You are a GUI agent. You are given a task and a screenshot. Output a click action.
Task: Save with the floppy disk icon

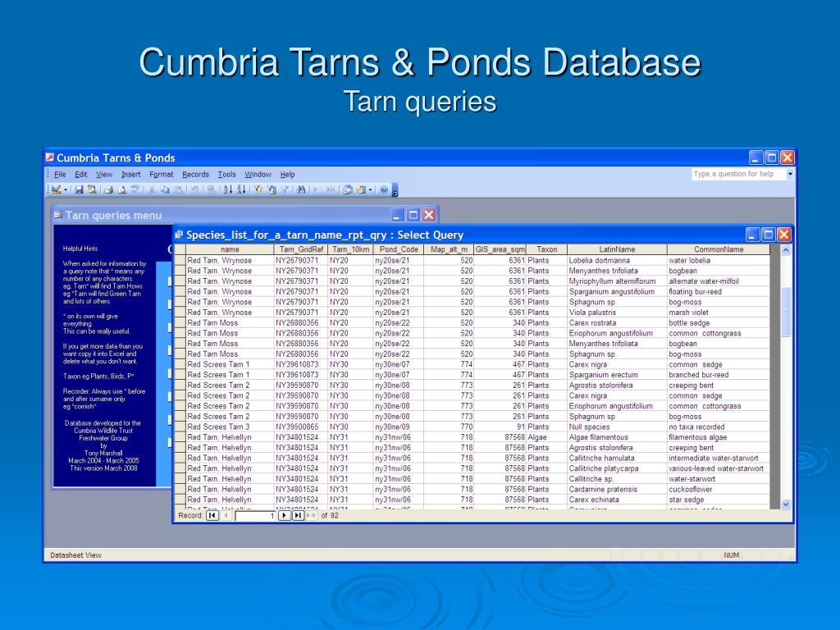click(x=79, y=189)
